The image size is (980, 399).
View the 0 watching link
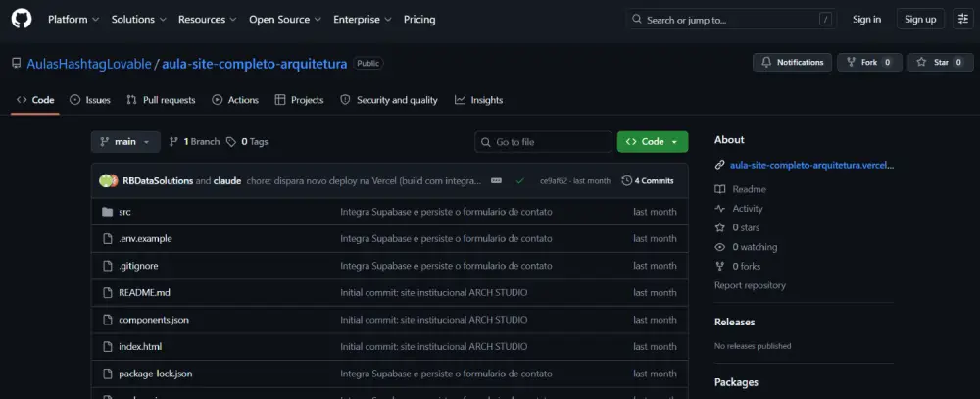coord(746,247)
